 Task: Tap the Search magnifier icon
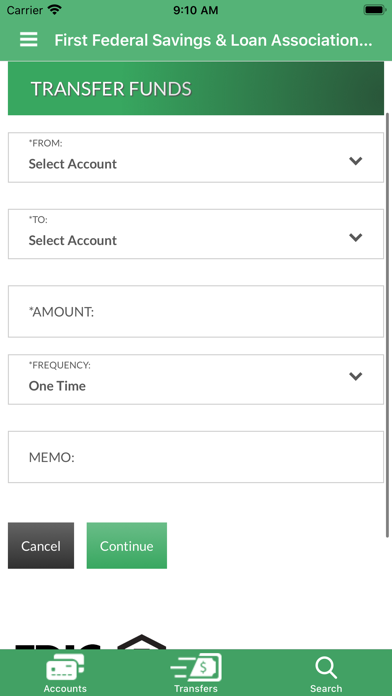[326, 668]
